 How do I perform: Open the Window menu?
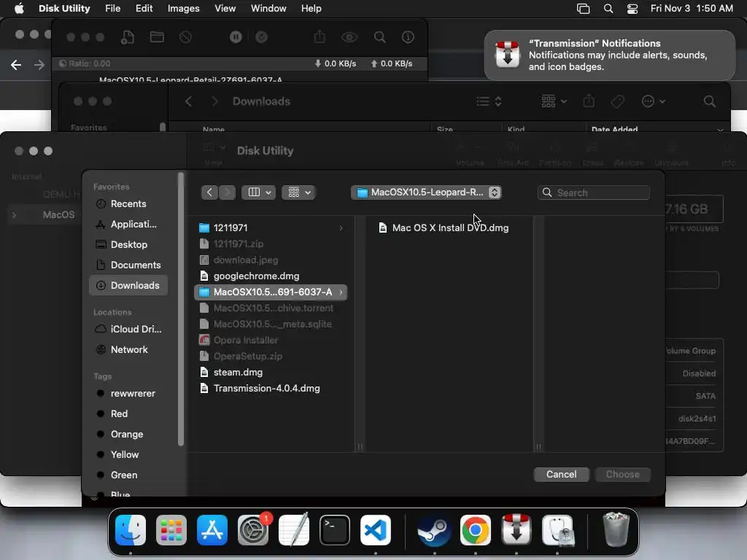point(268,9)
